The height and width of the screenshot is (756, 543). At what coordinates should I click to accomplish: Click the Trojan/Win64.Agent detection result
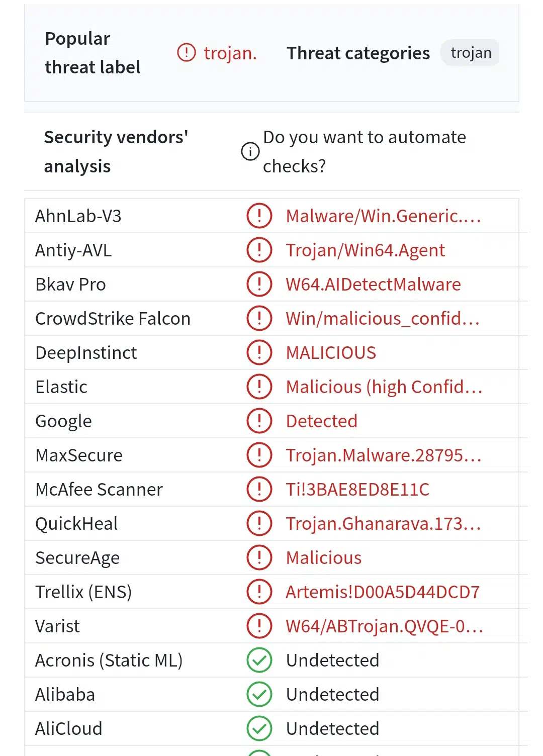click(x=366, y=250)
